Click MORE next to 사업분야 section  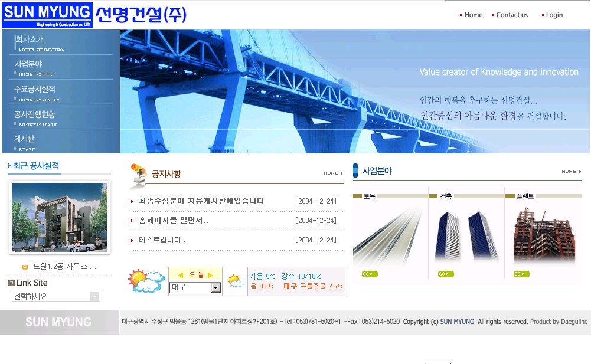[x=571, y=172]
